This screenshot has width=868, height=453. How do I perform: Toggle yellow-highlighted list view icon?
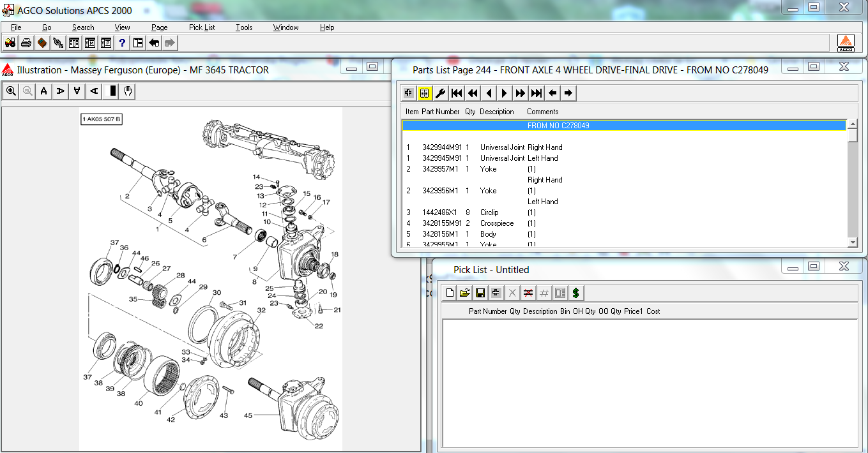pyautogui.click(x=425, y=93)
